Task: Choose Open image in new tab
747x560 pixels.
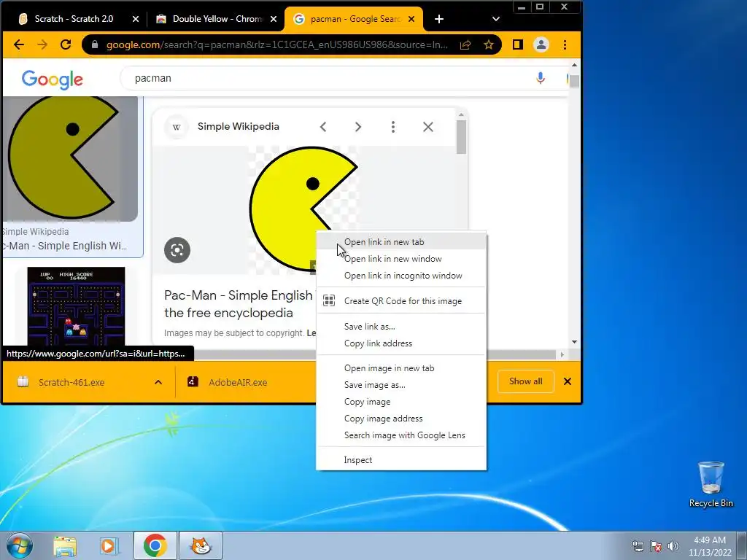Action: click(x=401, y=368)
